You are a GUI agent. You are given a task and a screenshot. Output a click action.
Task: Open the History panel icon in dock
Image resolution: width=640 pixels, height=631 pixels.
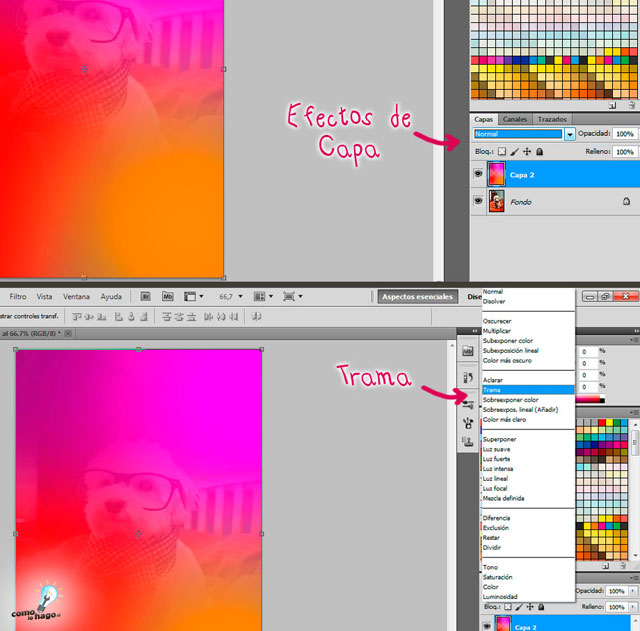(x=468, y=377)
